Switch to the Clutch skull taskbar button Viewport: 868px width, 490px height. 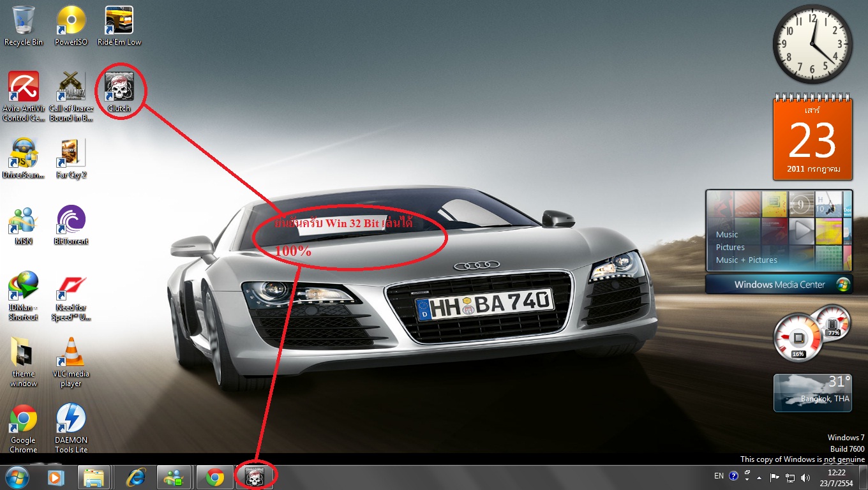[255, 477]
